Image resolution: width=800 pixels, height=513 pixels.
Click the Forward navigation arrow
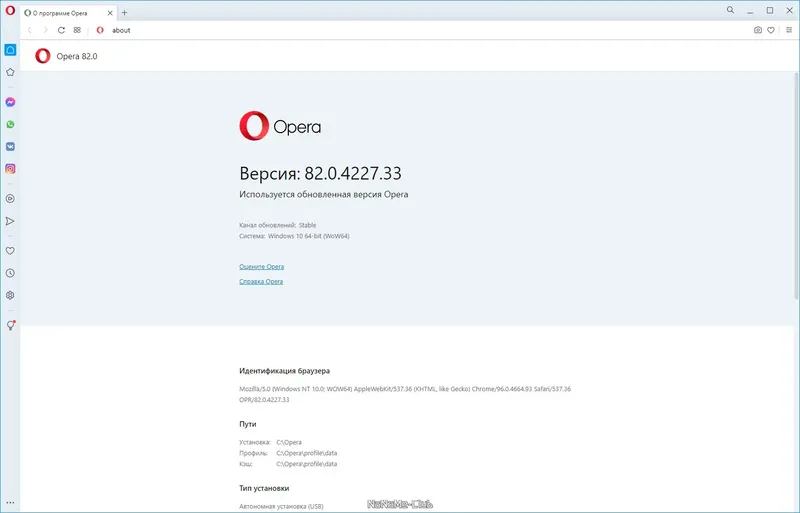click(x=45, y=30)
